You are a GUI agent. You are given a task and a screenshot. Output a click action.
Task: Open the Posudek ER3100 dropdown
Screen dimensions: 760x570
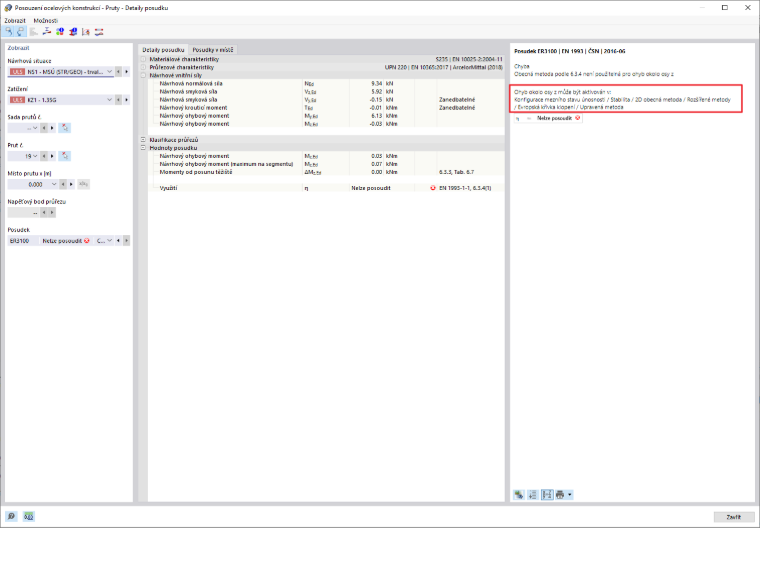[x=110, y=241]
